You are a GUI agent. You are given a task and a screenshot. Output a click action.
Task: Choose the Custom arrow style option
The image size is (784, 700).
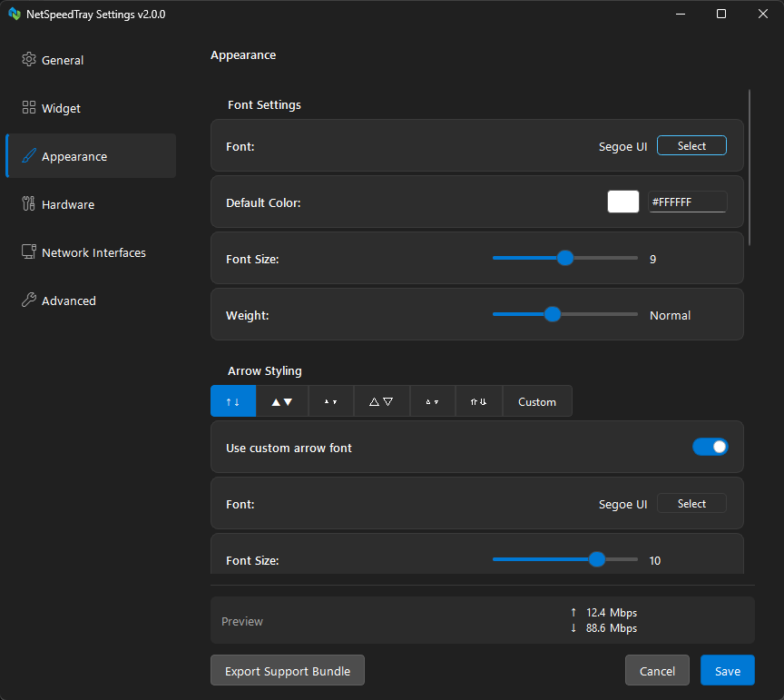537,401
